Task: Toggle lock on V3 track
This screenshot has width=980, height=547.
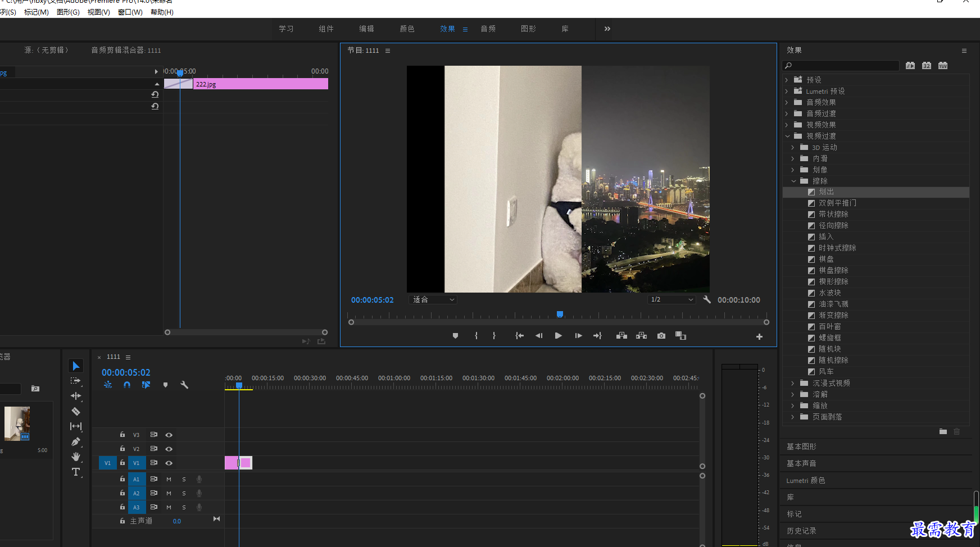Action: [x=122, y=435]
